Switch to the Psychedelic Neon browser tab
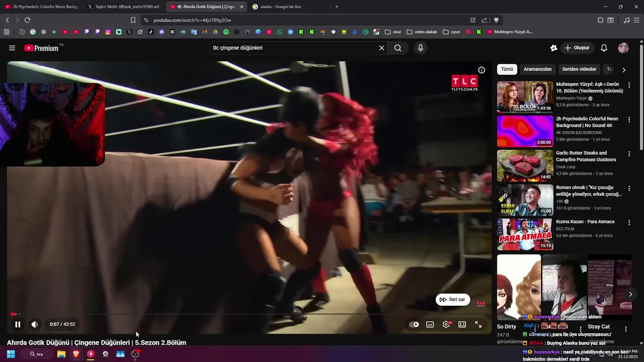The width and height of the screenshot is (644, 362). [41, 7]
